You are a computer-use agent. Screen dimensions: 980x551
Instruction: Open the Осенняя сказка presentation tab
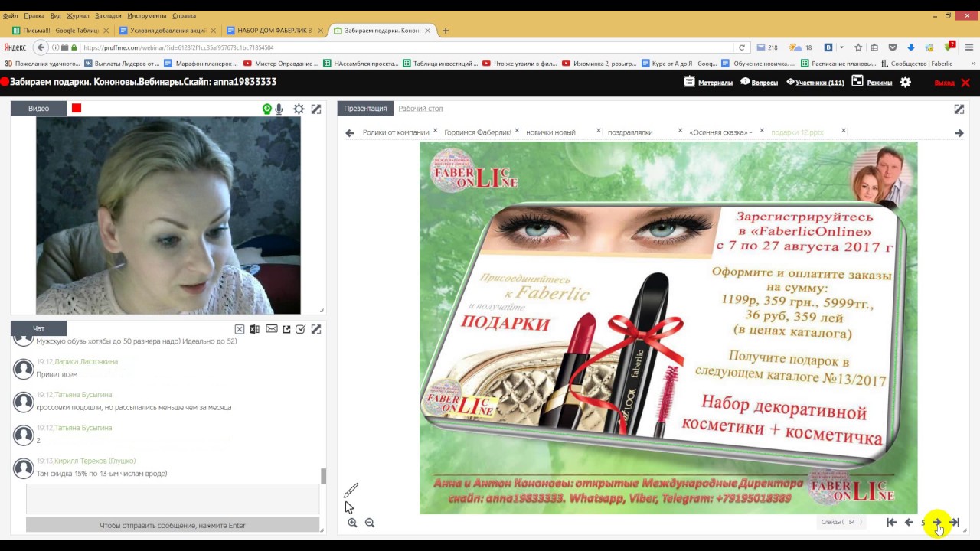[x=720, y=132]
